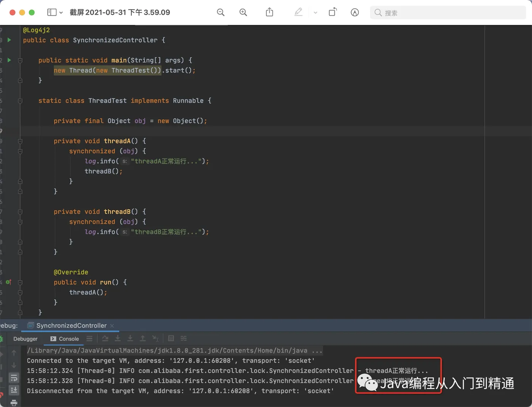Click the Run to Cursor debug icon
532x407 pixels.
tap(155, 338)
